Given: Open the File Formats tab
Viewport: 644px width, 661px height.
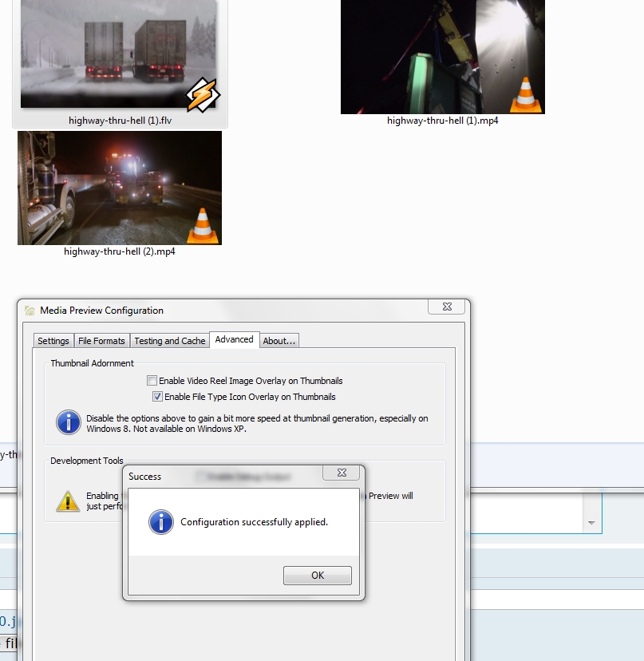Looking at the screenshot, I should [101, 341].
